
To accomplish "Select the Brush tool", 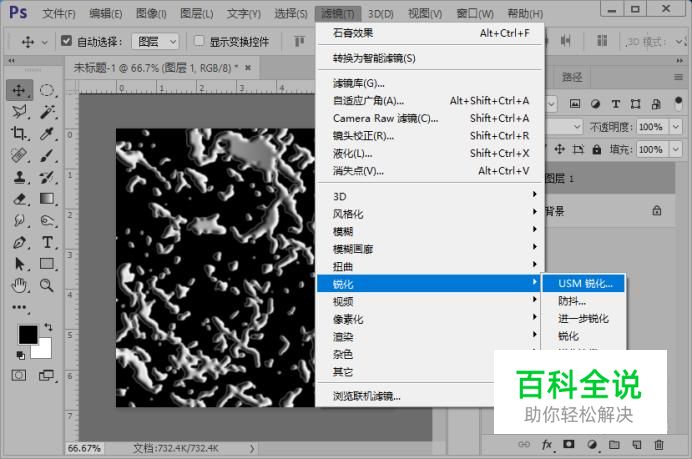I will click(x=47, y=155).
